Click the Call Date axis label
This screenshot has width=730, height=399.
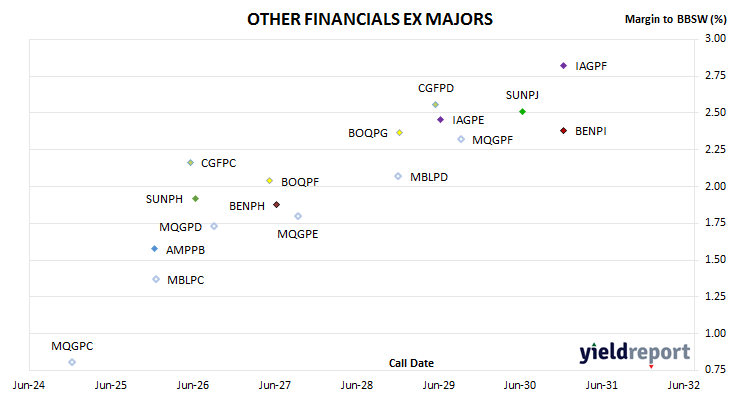411,363
